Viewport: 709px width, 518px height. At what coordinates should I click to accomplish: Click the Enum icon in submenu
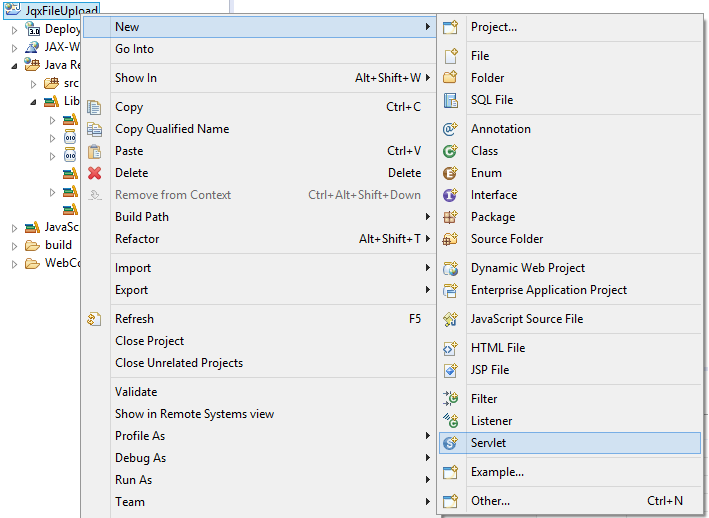450,173
